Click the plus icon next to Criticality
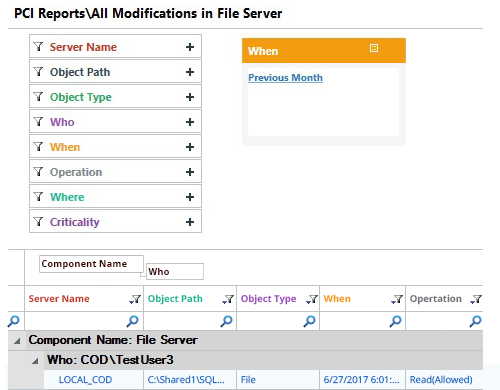This screenshot has width=500, height=390. 190,222
